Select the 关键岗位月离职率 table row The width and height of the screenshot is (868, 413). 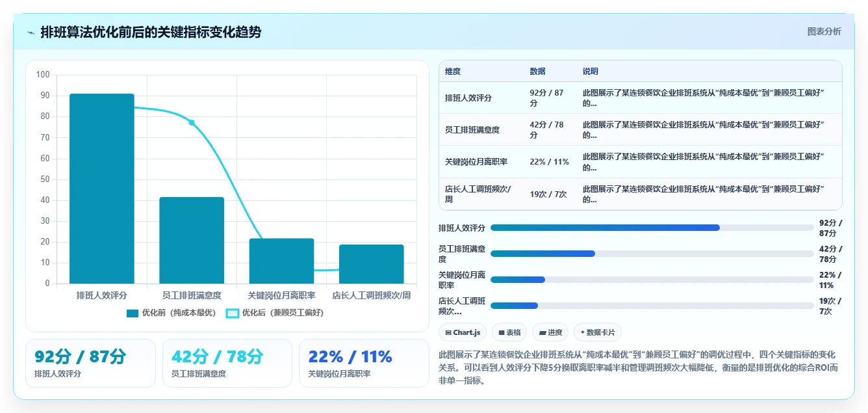(x=641, y=162)
